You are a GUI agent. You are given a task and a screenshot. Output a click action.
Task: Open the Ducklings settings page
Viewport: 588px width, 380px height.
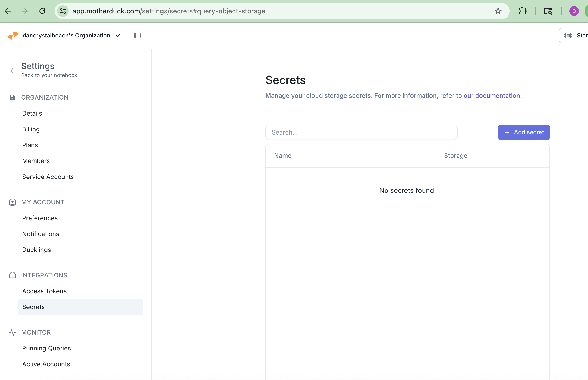coord(37,250)
